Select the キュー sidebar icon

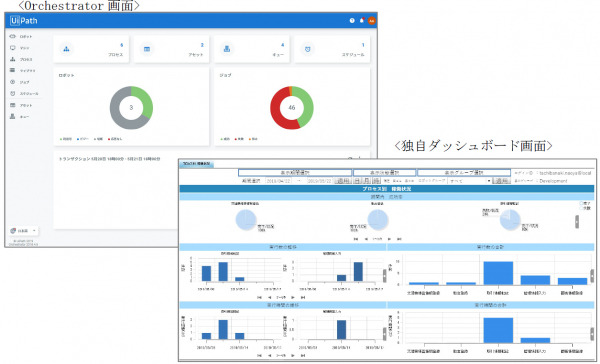[13, 116]
